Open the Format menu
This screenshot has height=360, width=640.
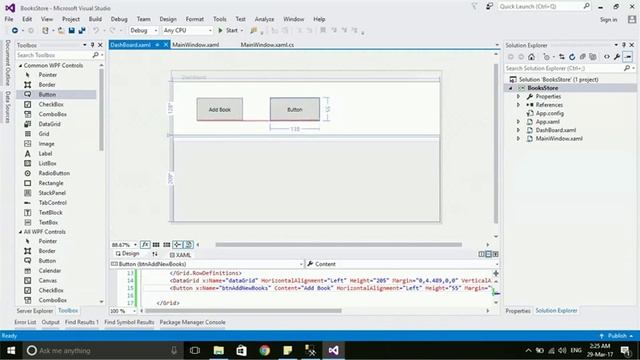195,19
